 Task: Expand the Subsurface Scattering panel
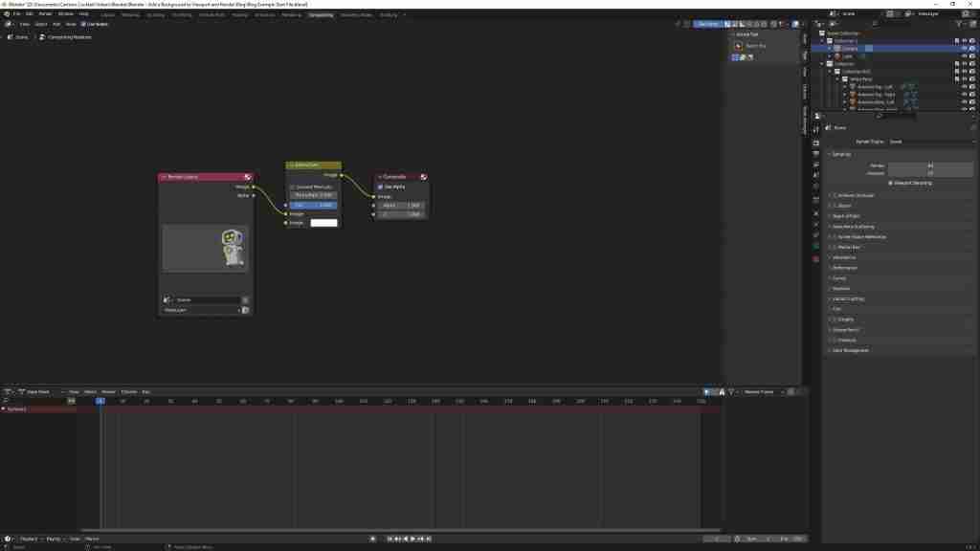pyautogui.click(x=851, y=227)
